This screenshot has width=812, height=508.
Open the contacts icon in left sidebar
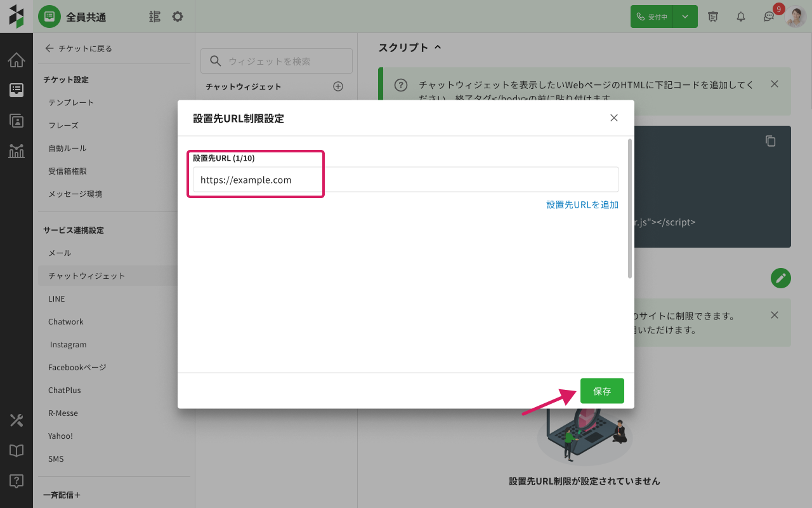pos(16,120)
